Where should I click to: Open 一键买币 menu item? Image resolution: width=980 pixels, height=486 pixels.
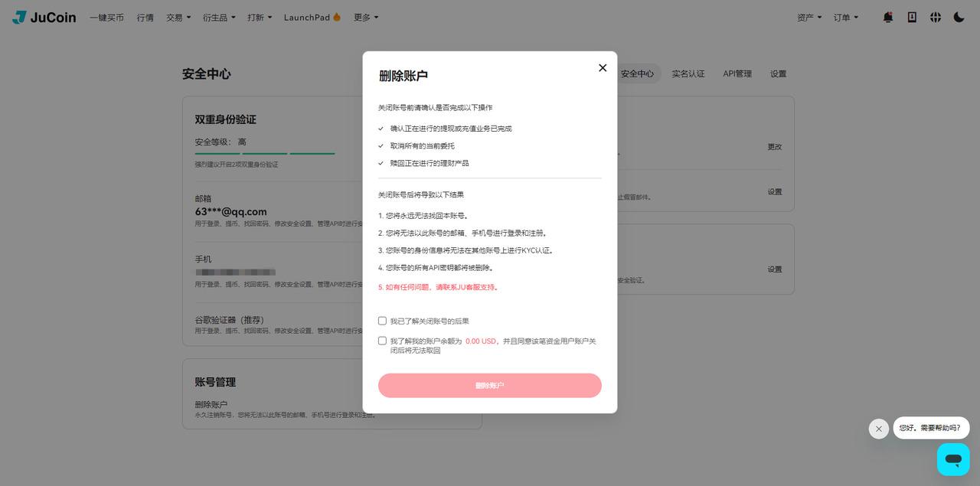(106, 17)
